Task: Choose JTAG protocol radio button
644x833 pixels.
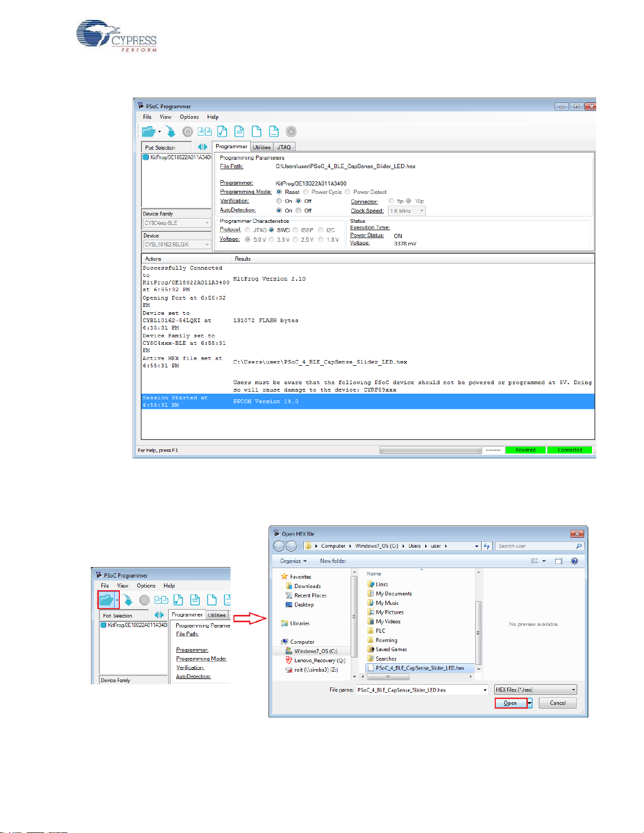Action: tap(248, 230)
